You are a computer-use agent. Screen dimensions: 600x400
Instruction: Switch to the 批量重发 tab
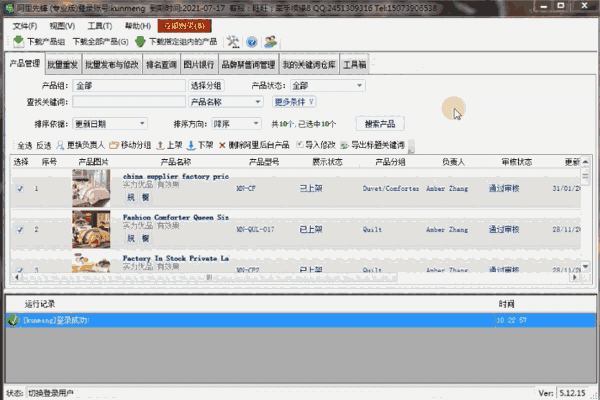tap(63, 65)
